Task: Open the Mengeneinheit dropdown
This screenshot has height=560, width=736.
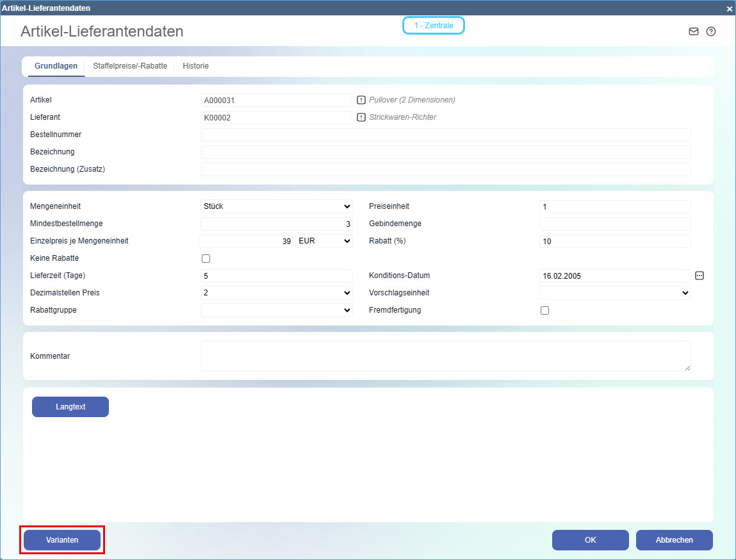Action: tap(276, 206)
